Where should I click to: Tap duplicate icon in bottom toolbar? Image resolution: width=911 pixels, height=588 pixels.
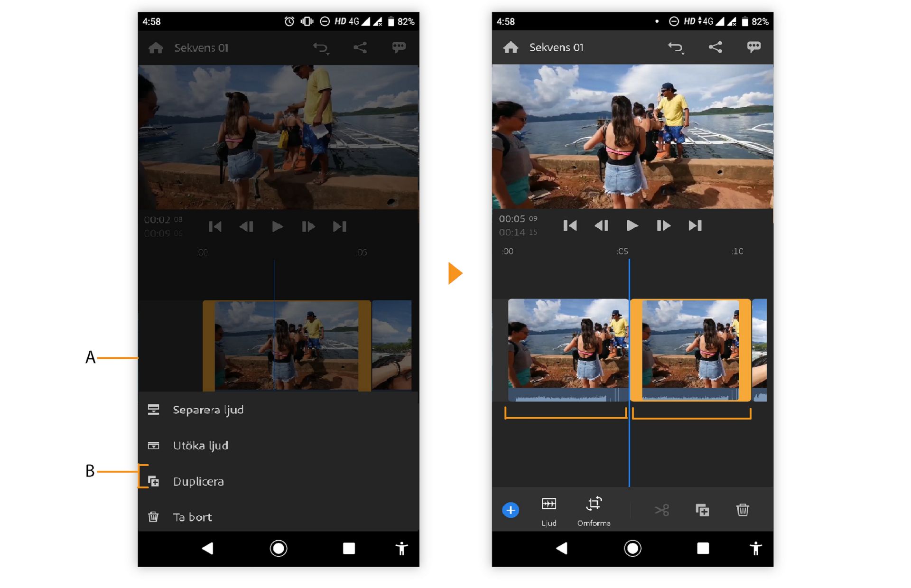(x=702, y=510)
